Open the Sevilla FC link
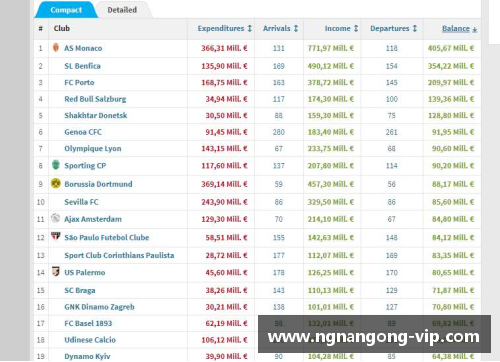500x362 pixels. click(x=81, y=202)
